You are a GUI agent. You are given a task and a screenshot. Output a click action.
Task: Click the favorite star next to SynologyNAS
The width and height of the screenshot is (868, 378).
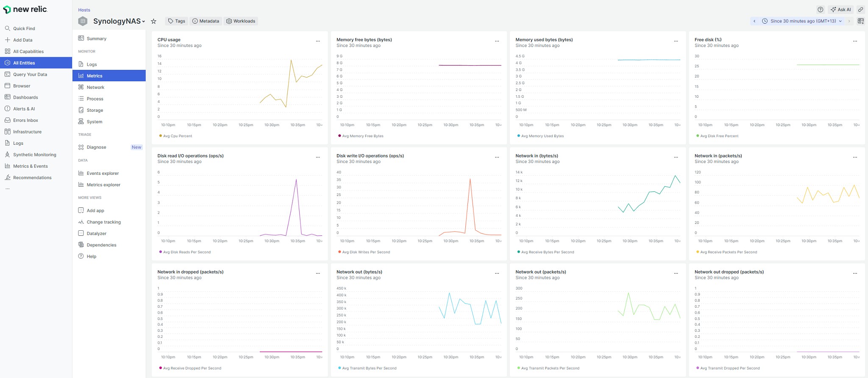click(x=154, y=21)
